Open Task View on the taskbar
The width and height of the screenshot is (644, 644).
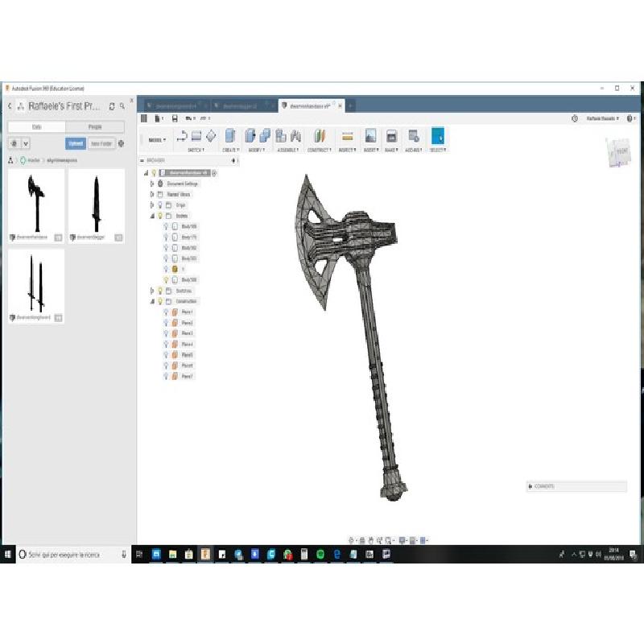click(x=139, y=555)
